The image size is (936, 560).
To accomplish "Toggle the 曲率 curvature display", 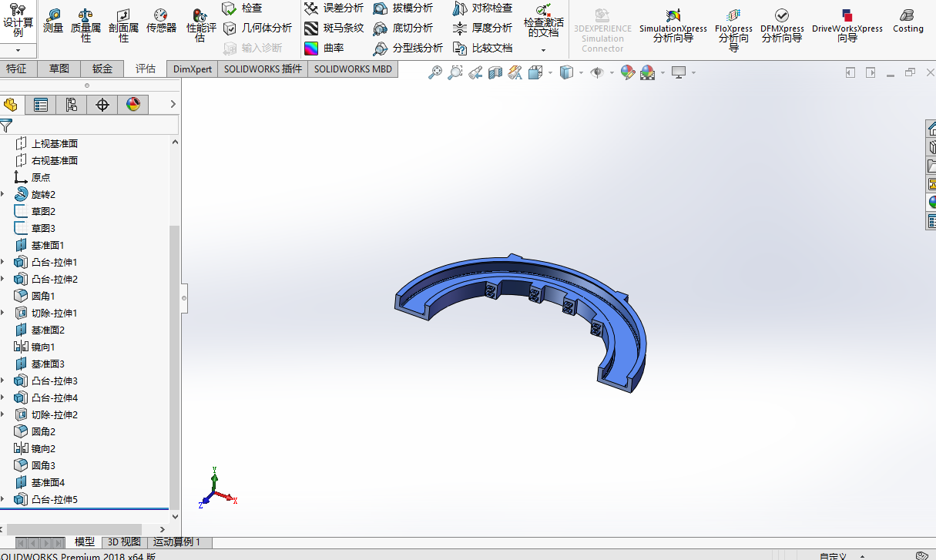I will [x=324, y=48].
